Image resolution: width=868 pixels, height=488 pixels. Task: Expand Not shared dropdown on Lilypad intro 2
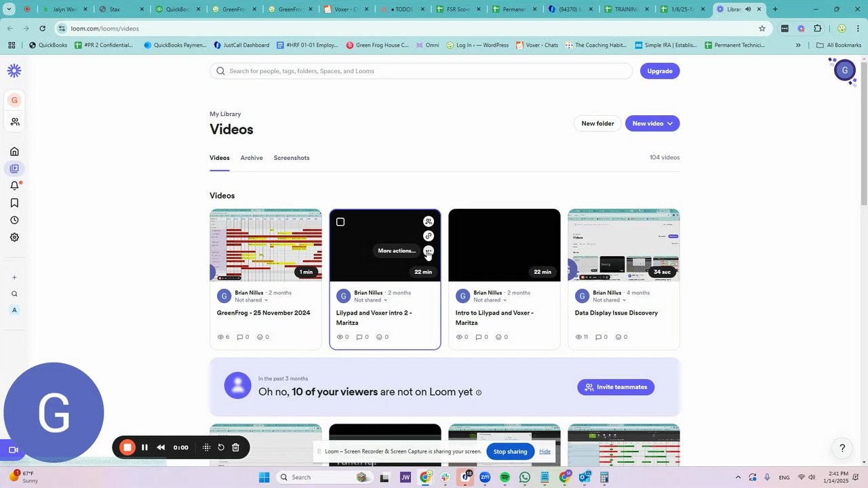point(385,300)
